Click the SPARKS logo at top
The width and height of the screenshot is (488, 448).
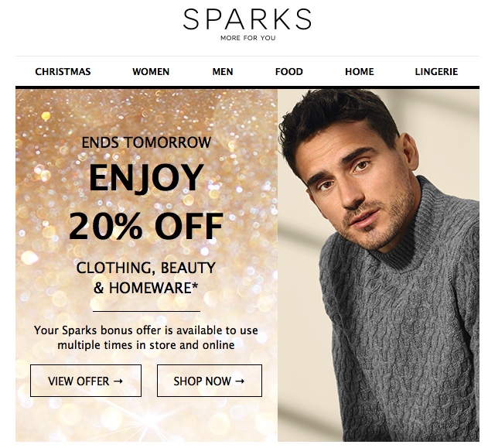pos(247,19)
